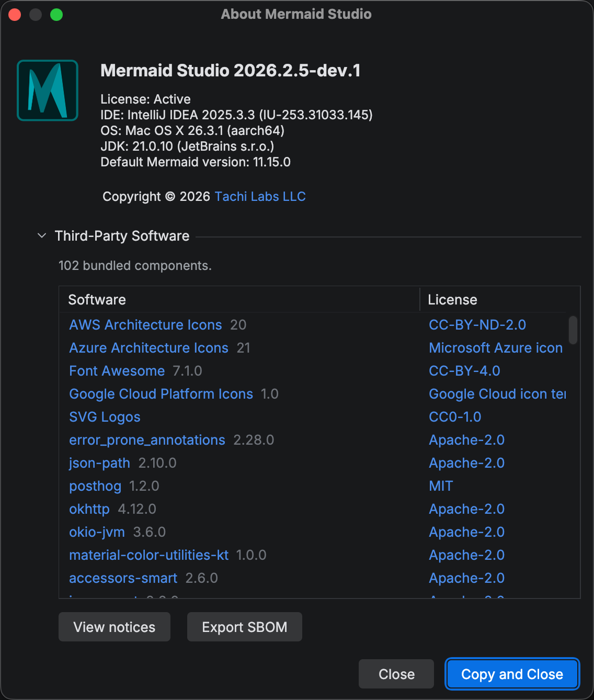594x700 pixels.
Task: Open the MIT license link for posthog
Action: pos(441,486)
